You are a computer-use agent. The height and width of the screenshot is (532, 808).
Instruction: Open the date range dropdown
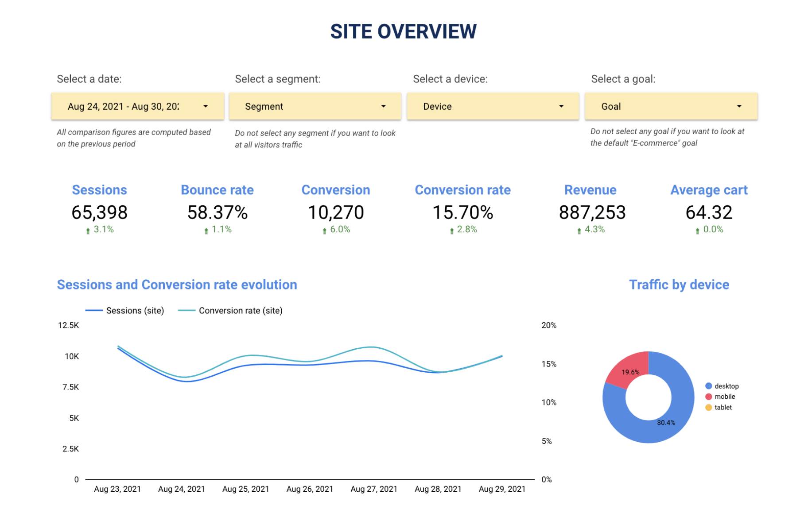[137, 106]
